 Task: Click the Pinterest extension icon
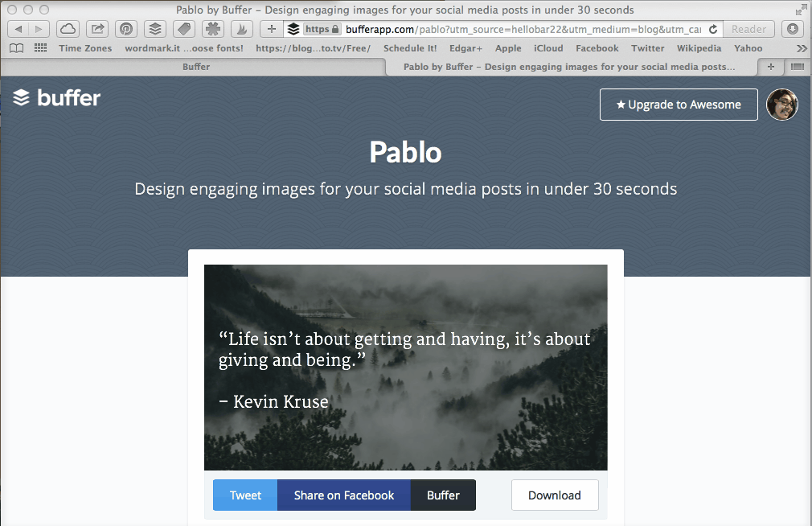point(126,29)
